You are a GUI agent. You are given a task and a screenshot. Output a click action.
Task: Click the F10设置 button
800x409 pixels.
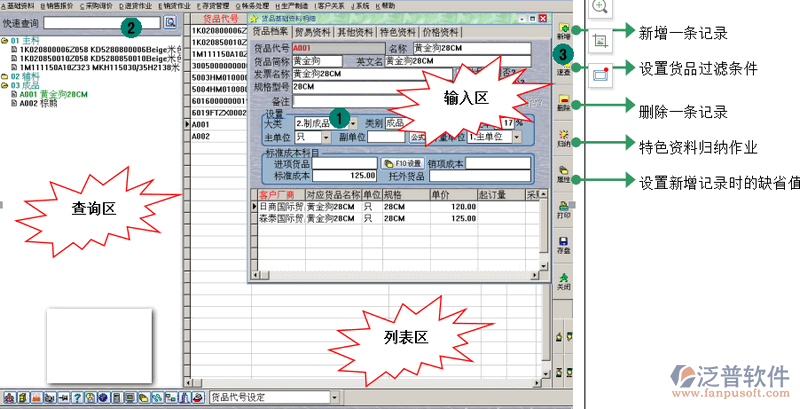point(403,163)
